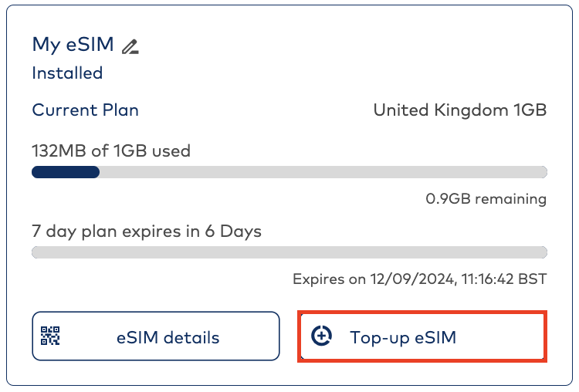Click the plan expiry progress bar
The width and height of the screenshot is (579, 392).
click(289, 252)
